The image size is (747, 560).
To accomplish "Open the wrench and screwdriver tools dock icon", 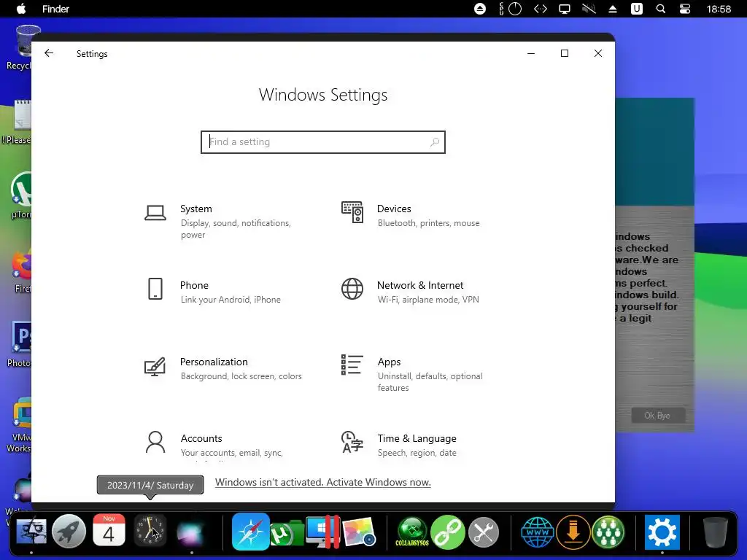I will tap(484, 532).
